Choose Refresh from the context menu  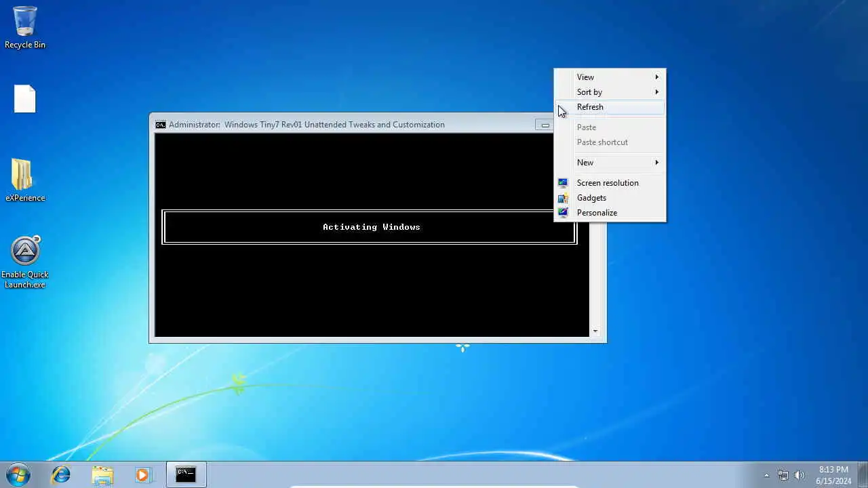click(610, 107)
